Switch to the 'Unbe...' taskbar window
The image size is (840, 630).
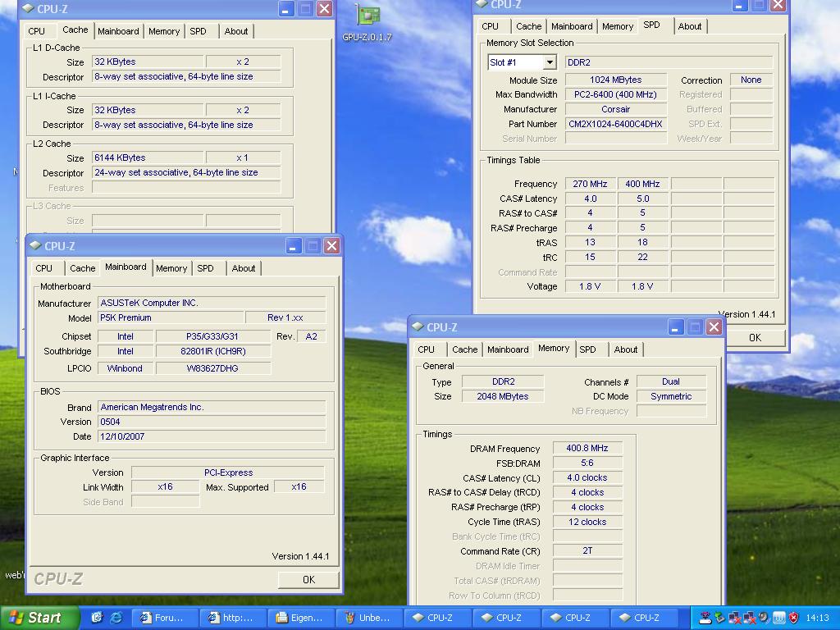pyautogui.click(x=368, y=618)
